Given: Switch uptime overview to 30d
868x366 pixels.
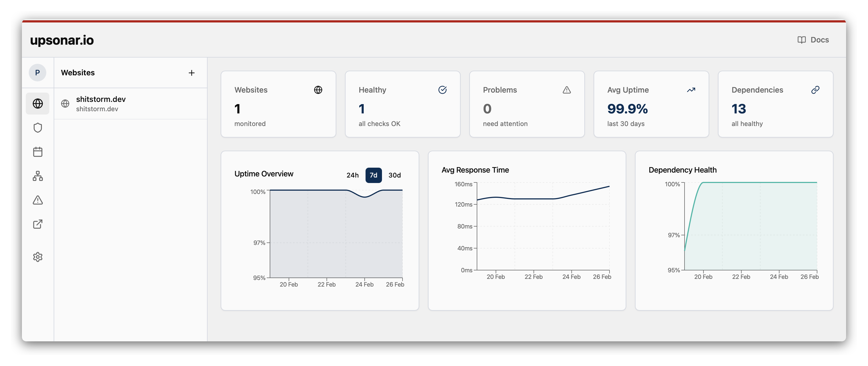Looking at the screenshot, I should click(394, 175).
